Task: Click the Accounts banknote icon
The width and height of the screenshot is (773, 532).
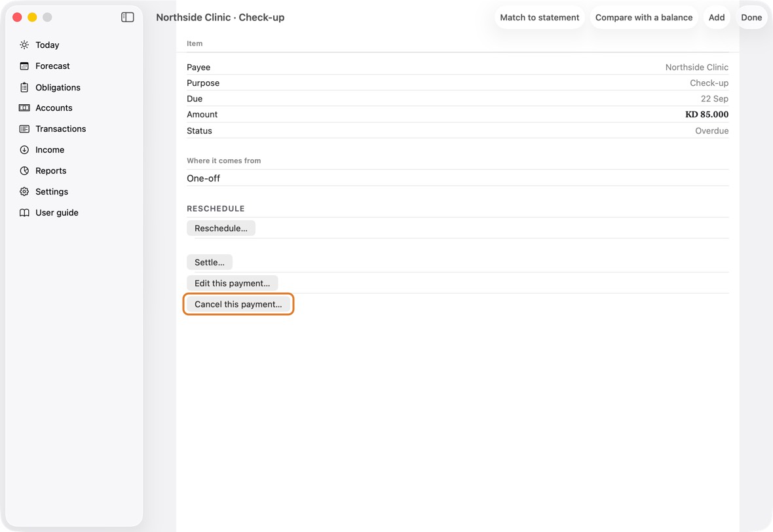Action: pos(24,107)
